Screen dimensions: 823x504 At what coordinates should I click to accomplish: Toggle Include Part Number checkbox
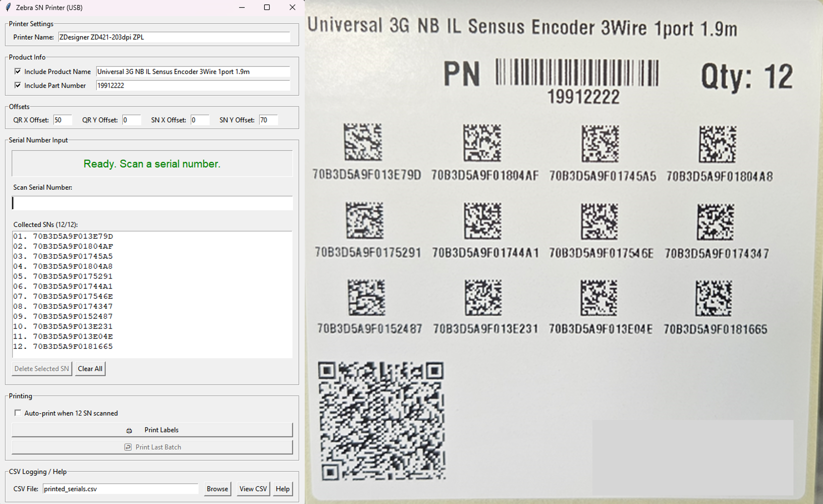coord(18,85)
